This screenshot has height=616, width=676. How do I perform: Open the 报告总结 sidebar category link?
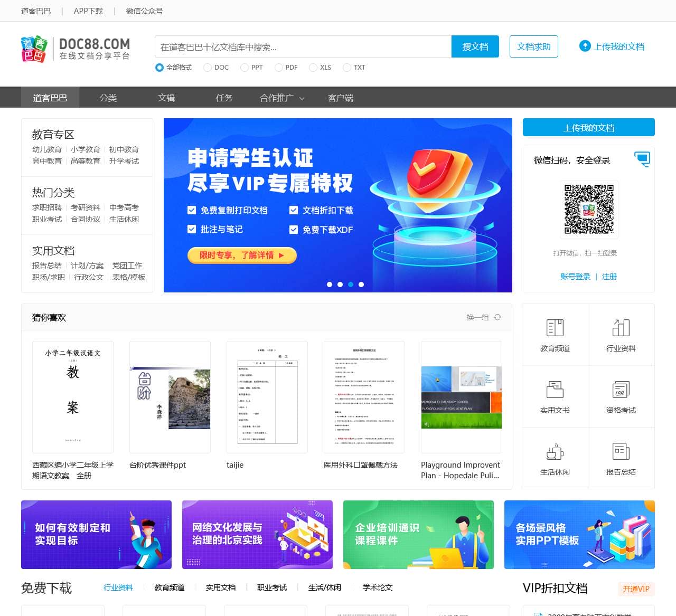pos(47,266)
